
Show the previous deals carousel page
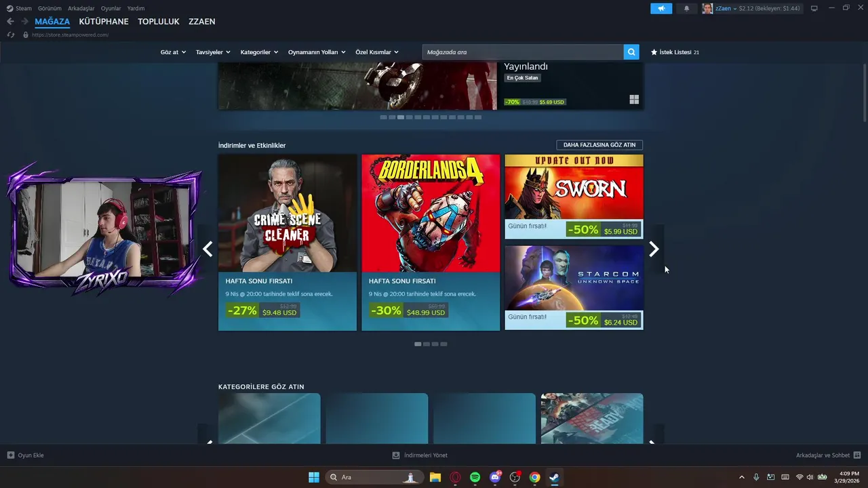[x=208, y=249]
